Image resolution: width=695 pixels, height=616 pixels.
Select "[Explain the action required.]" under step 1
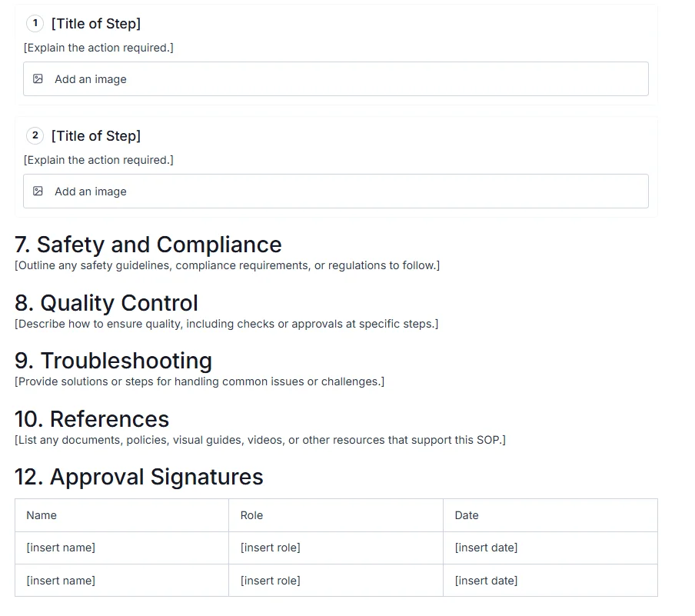pos(98,48)
